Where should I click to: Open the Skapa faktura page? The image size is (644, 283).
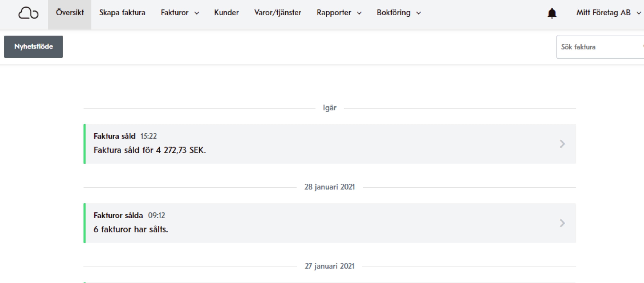(122, 13)
